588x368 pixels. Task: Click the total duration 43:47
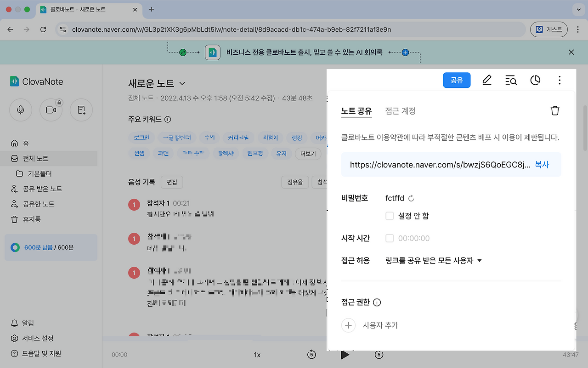coord(571,355)
